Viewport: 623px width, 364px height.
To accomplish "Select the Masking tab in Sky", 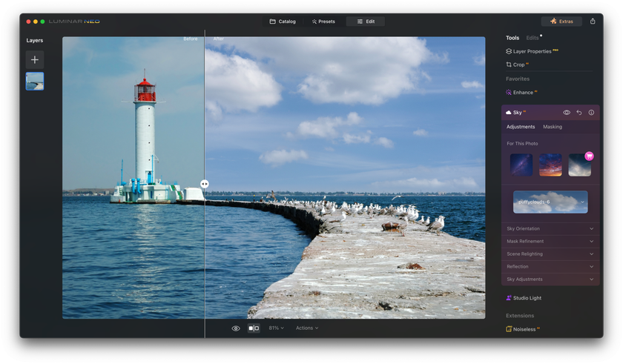I will [553, 127].
